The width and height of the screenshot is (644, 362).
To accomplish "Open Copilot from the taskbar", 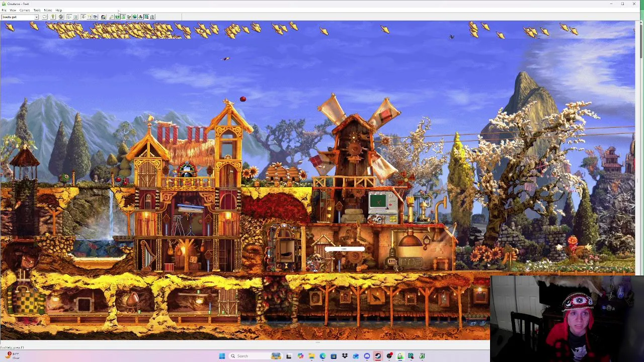I will click(x=300, y=356).
